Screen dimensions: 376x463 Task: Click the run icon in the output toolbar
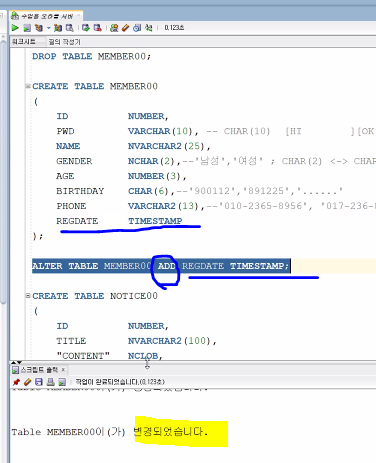point(62,382)
